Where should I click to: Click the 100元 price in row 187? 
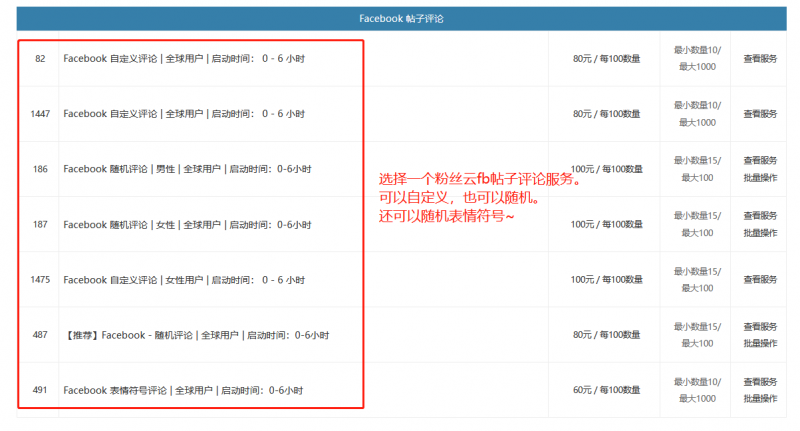606,224
